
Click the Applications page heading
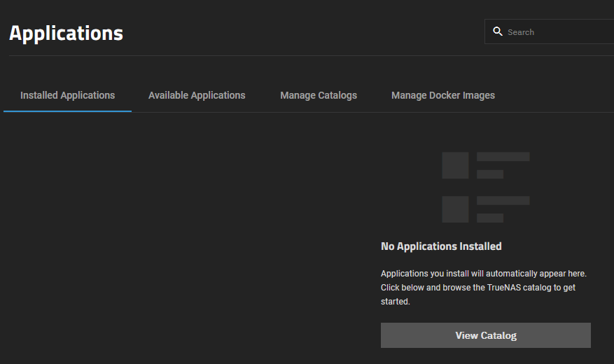click(x=67, y=34)
